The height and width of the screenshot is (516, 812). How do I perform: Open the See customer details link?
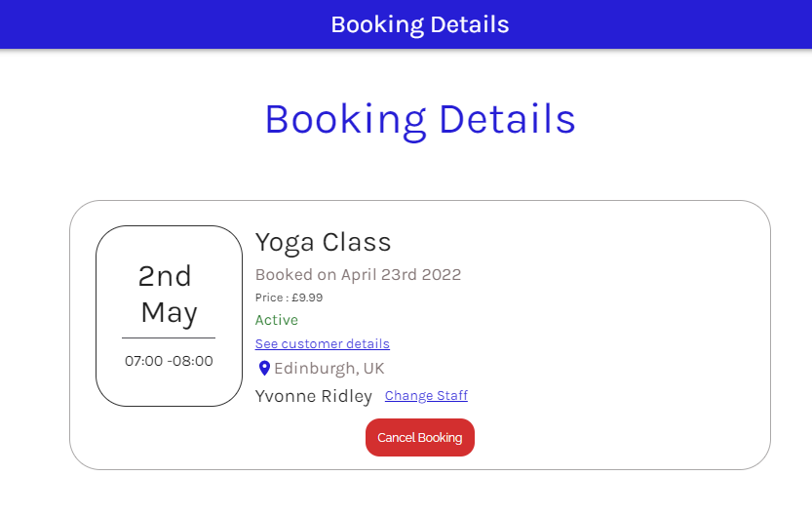[x=322, y=344]
